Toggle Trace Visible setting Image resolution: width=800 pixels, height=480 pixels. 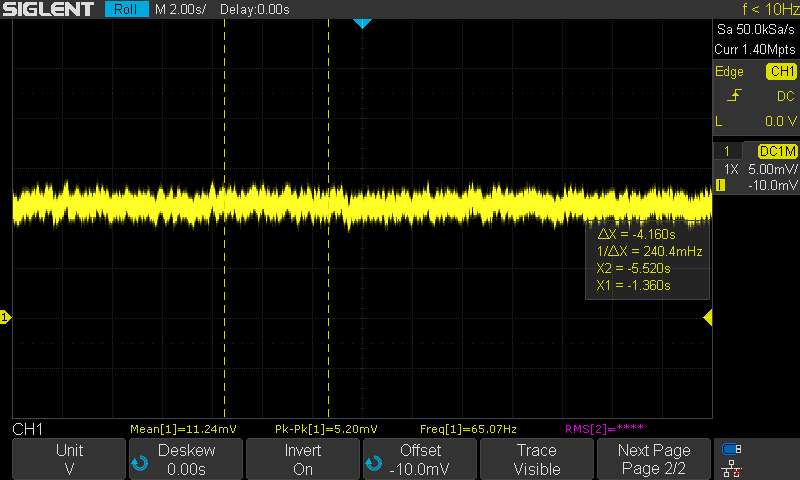[x=537, y=459]
